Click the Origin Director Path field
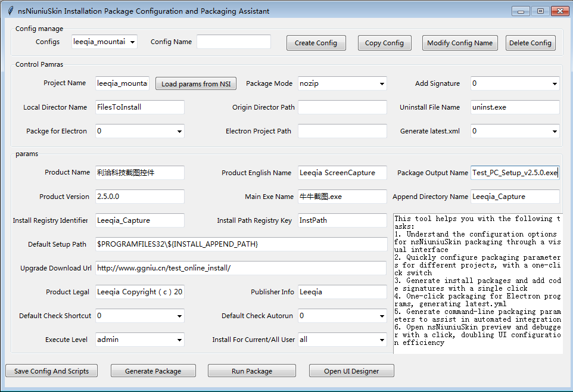 point(342,107)
